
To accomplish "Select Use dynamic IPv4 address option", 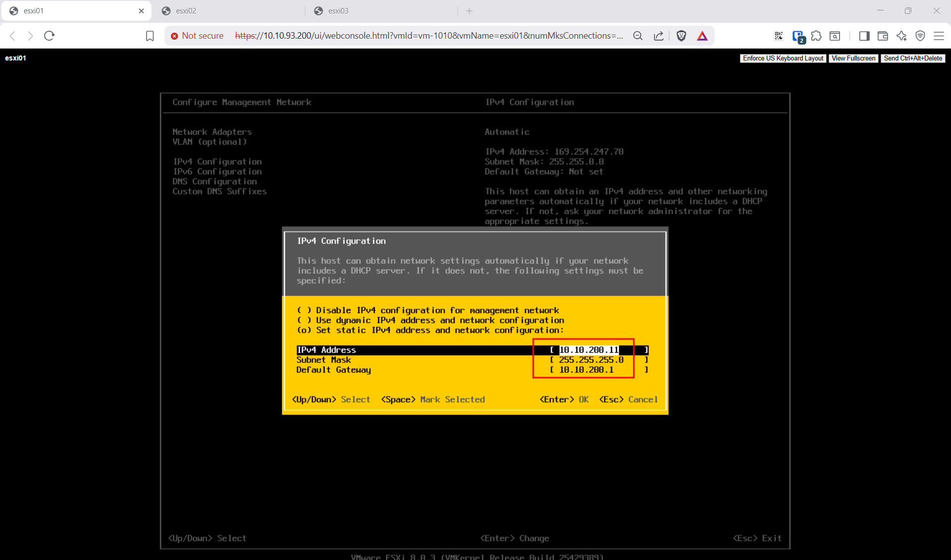I will [430, 320].
